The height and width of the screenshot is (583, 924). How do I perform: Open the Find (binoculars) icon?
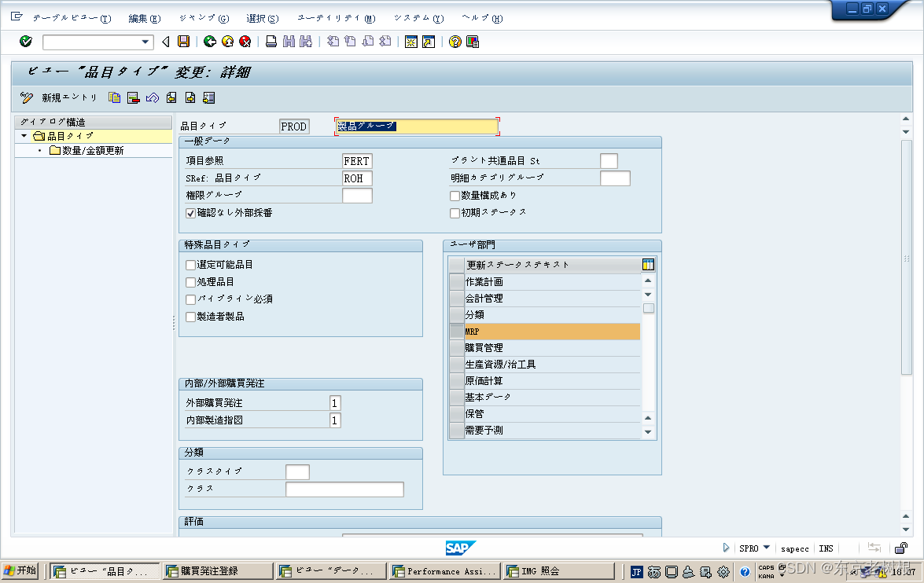289,41
